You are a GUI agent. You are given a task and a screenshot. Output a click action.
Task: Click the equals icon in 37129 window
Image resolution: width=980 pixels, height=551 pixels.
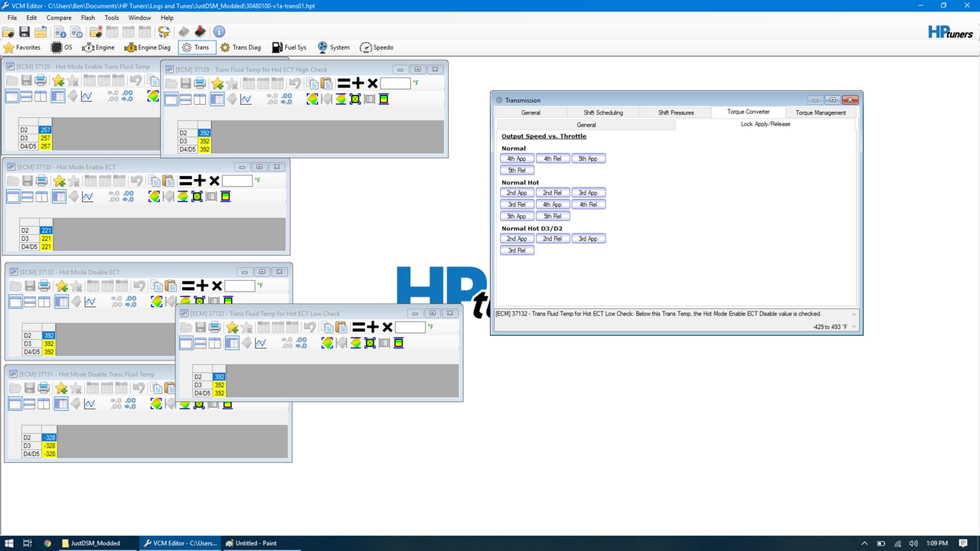click(344, 83)
